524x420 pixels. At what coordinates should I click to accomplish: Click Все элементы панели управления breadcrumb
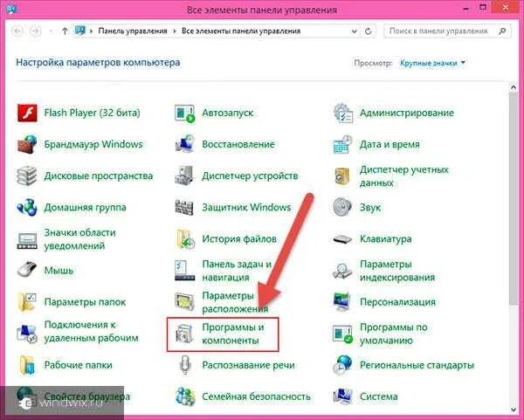pyautogui.click(x=241, y=31)
